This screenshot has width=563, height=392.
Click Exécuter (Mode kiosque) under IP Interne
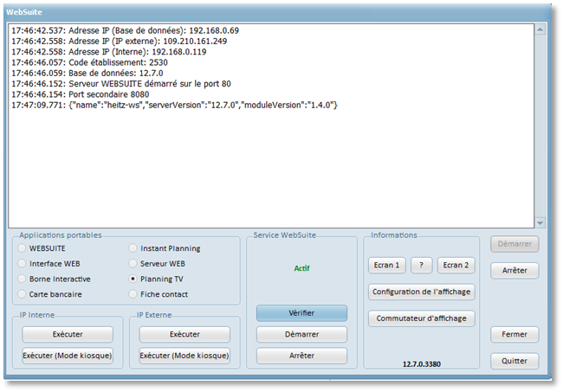pos(68,356)
